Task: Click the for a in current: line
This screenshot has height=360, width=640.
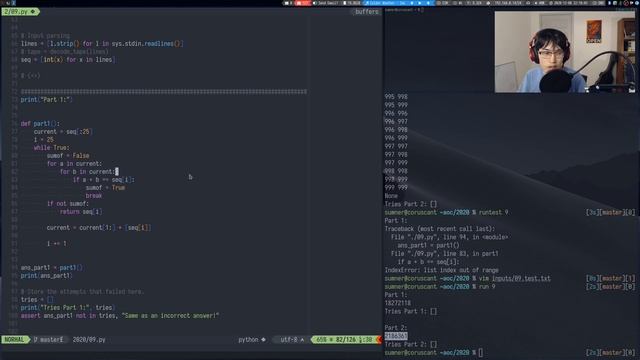Action: coord(74,164)
